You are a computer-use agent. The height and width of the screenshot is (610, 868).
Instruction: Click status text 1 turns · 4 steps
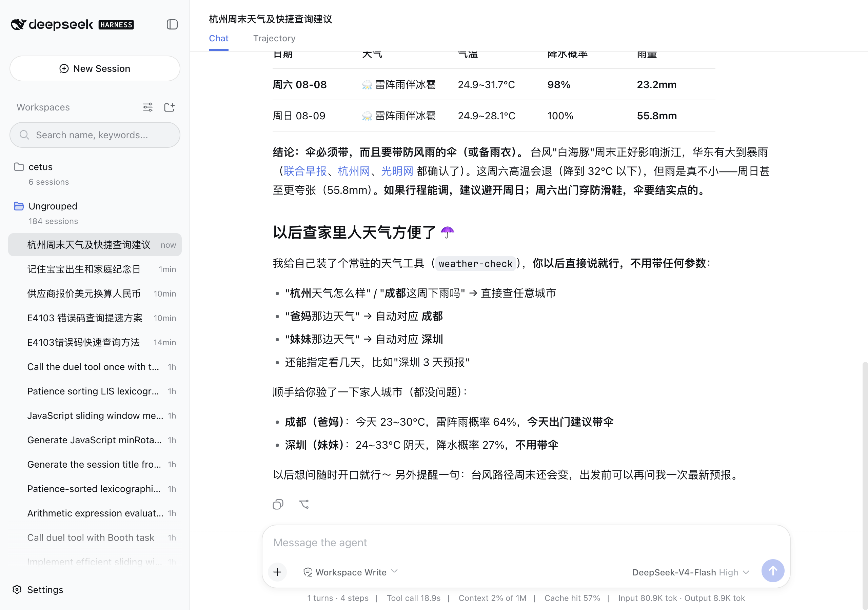tap(338, 598)
